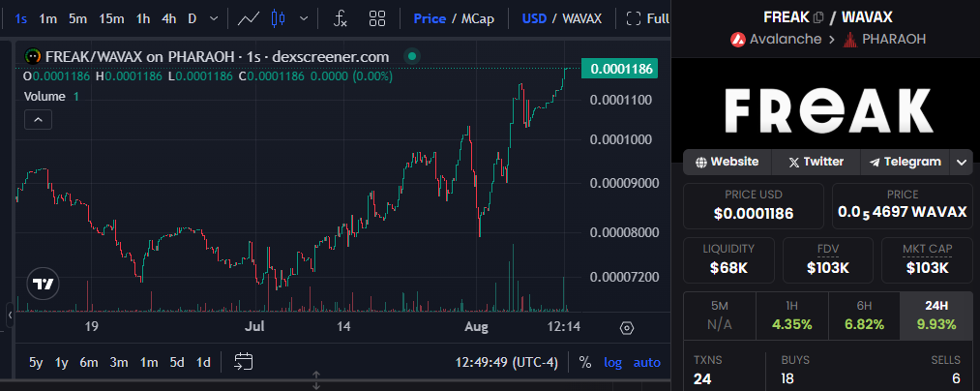Switch to the 6H stats tab
The image size is (980, 391).
point(864,316)
